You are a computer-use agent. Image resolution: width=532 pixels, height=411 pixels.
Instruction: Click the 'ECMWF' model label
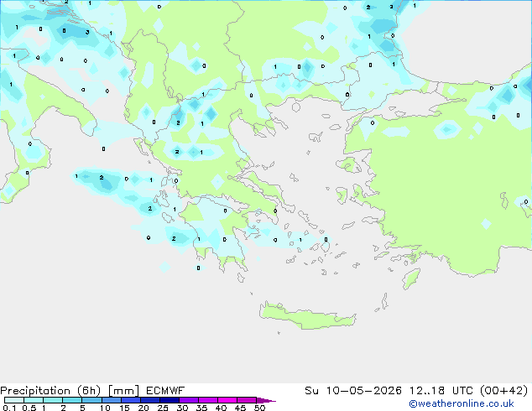pos(165,391)
